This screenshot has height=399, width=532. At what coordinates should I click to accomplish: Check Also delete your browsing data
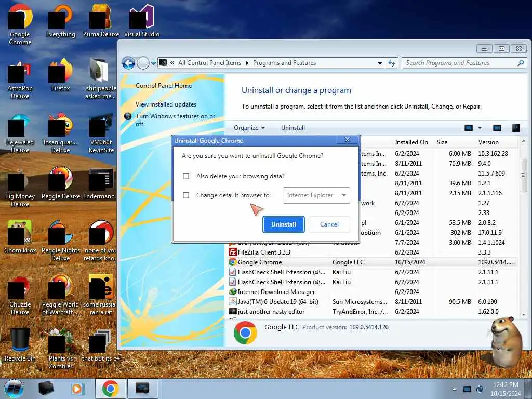click(186, 176)
